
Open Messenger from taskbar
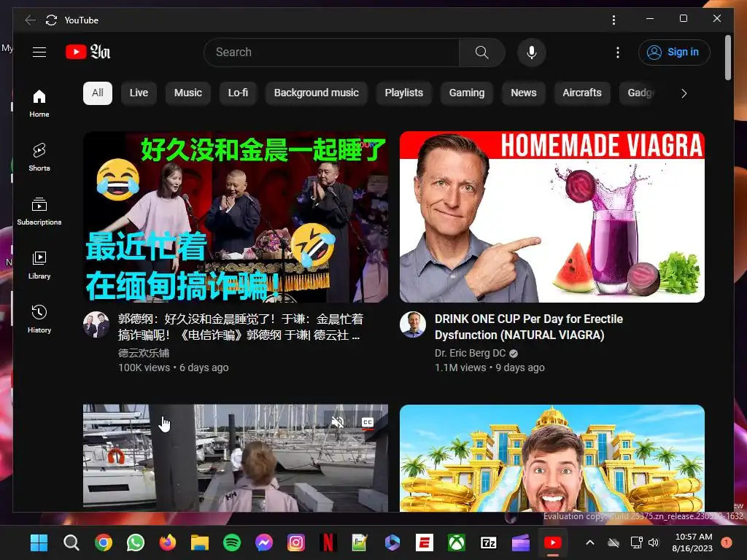[x=264, y=542]
